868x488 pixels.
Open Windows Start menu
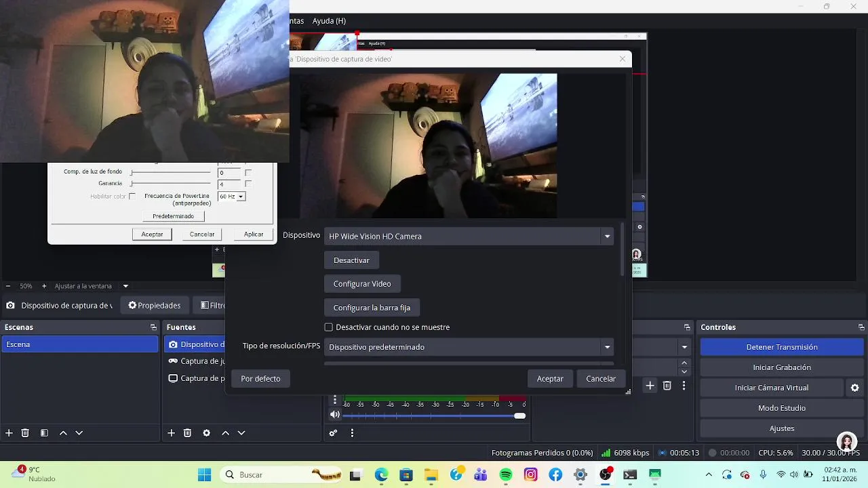click(204, 475)
